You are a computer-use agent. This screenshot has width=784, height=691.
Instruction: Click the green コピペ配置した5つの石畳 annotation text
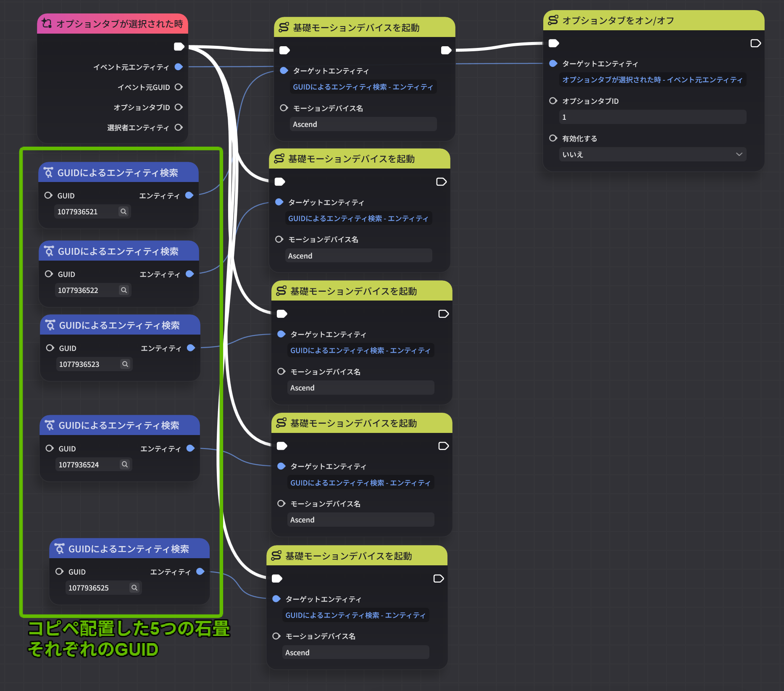tap(129, 629)
